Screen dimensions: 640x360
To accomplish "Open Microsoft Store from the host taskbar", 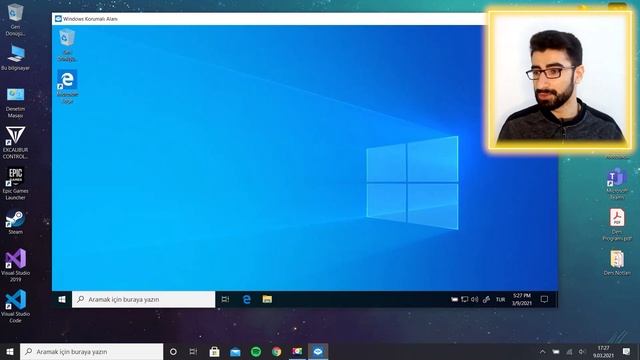I will pos(214,352).
